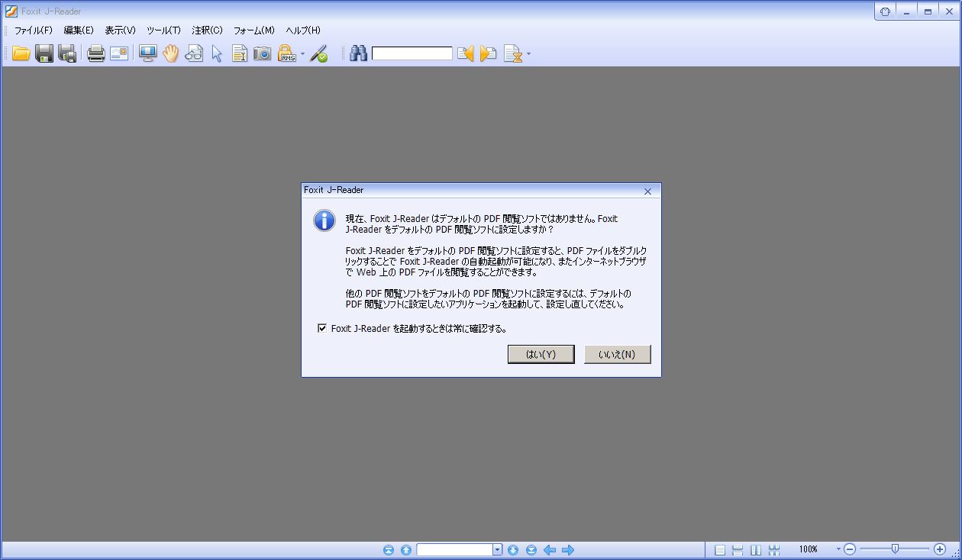Uncheck the always confirm on startup checkbox
Screen dimensions: 962x560
pyautogui.click(x=322, y=329)
